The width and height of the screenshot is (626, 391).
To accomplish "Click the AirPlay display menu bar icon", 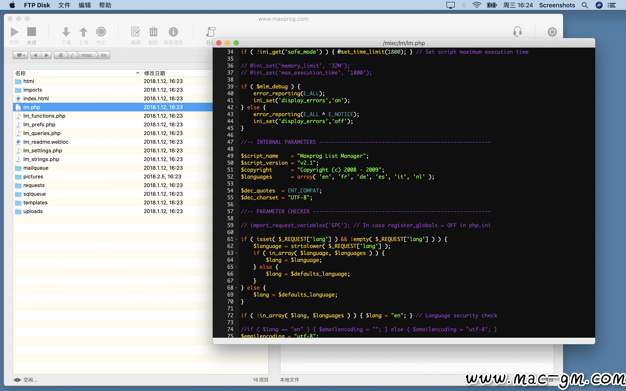I will [450, 5].
